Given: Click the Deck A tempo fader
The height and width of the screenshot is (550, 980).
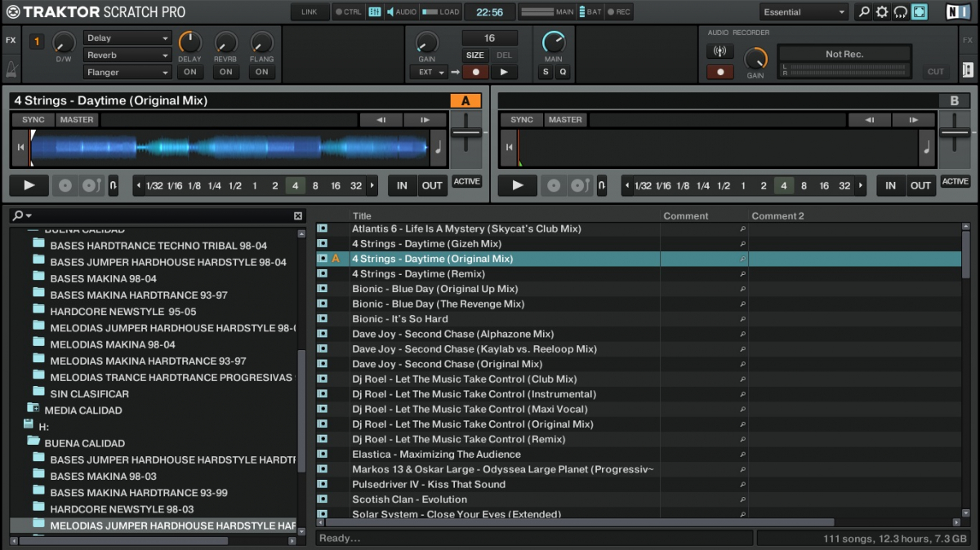Looking at the screenshot, I should (x=466, y=131).
